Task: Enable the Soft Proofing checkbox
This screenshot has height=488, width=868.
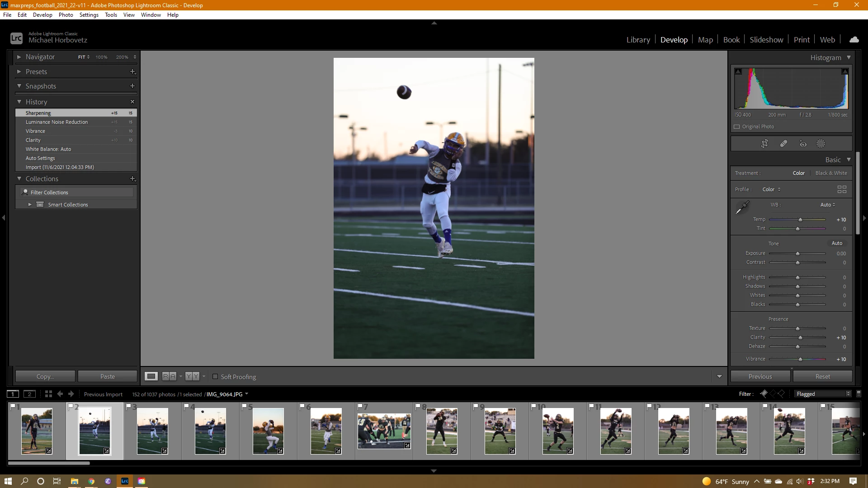Action: (x=216, y=376)
